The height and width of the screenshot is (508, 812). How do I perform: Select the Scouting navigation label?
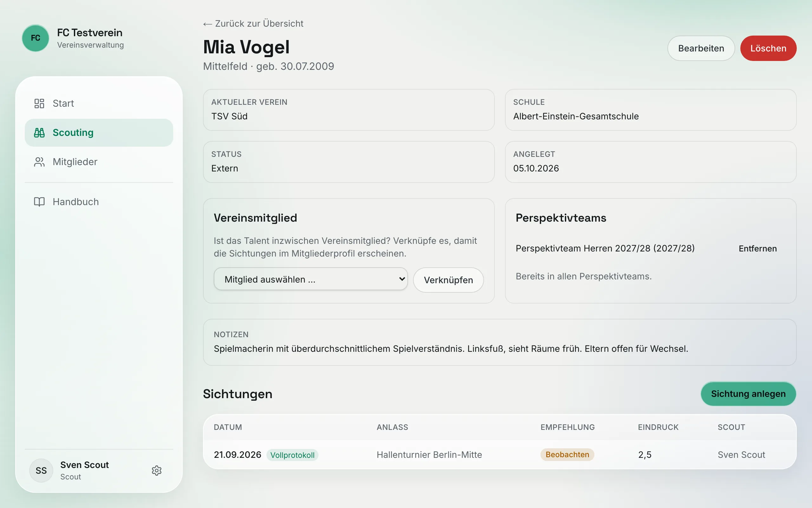(73, 133)
